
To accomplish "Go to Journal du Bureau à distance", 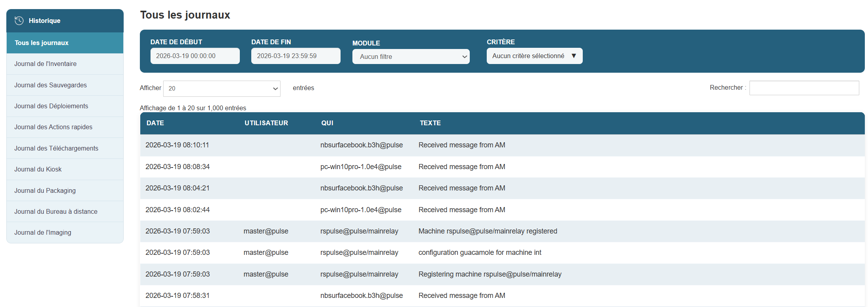I will (56, 211).
